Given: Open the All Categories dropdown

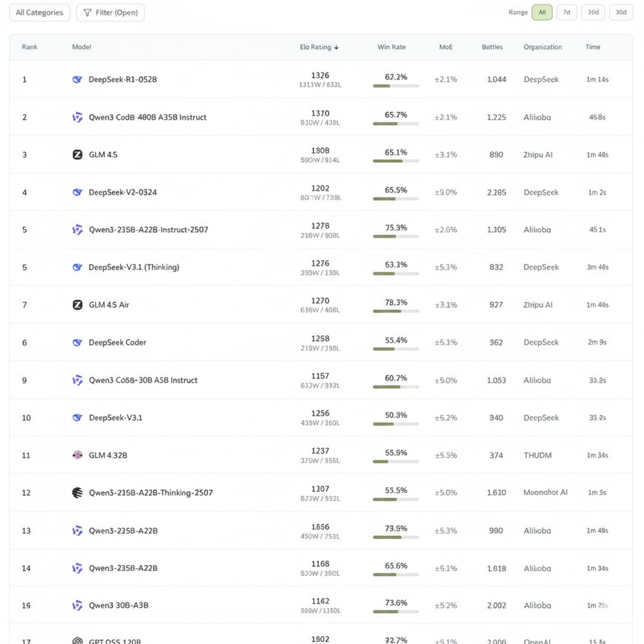Looking at the screenshot, I should click(x=40, y=13).
